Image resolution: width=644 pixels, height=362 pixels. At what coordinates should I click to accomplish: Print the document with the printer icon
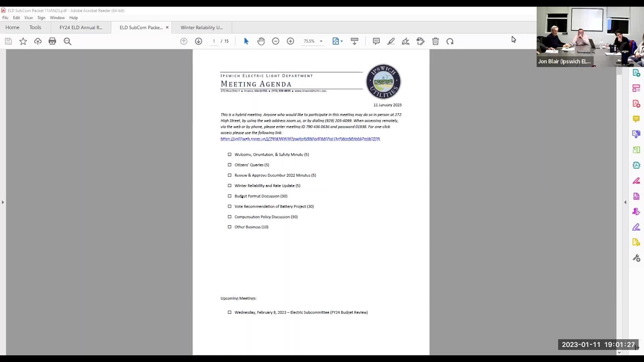pyautogui.click(x=53, y=41)
